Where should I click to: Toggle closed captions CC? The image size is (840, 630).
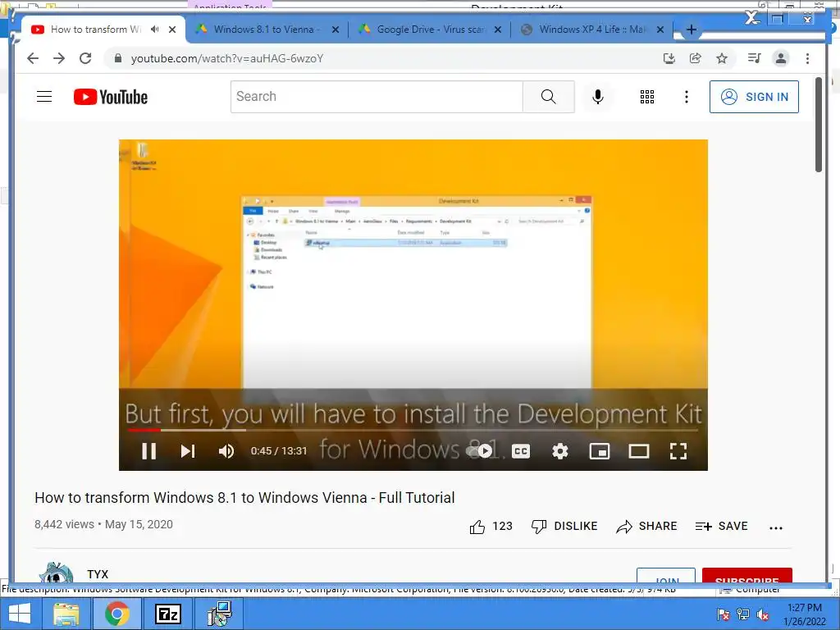pyautogui.click(x=521, y=451)
